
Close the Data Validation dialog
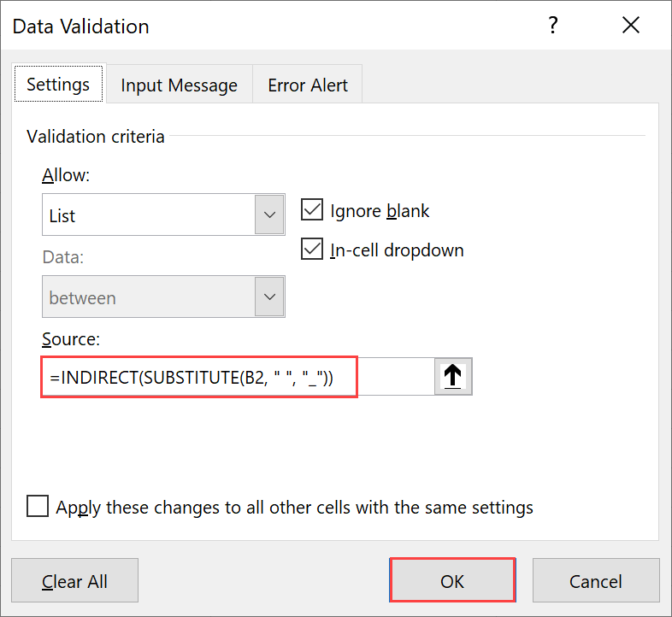click(631, 26)
